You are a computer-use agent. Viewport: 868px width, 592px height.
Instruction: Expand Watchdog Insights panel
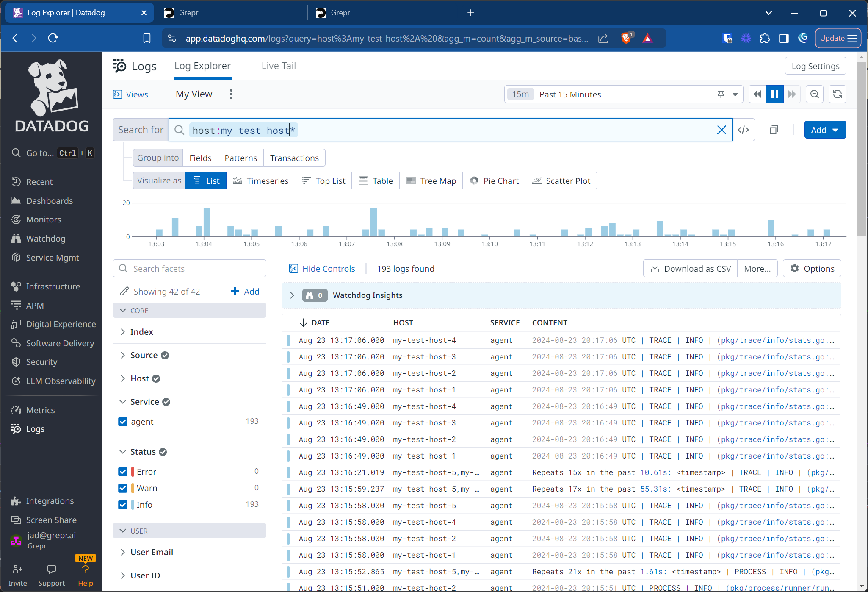click(x=292, y=295)
